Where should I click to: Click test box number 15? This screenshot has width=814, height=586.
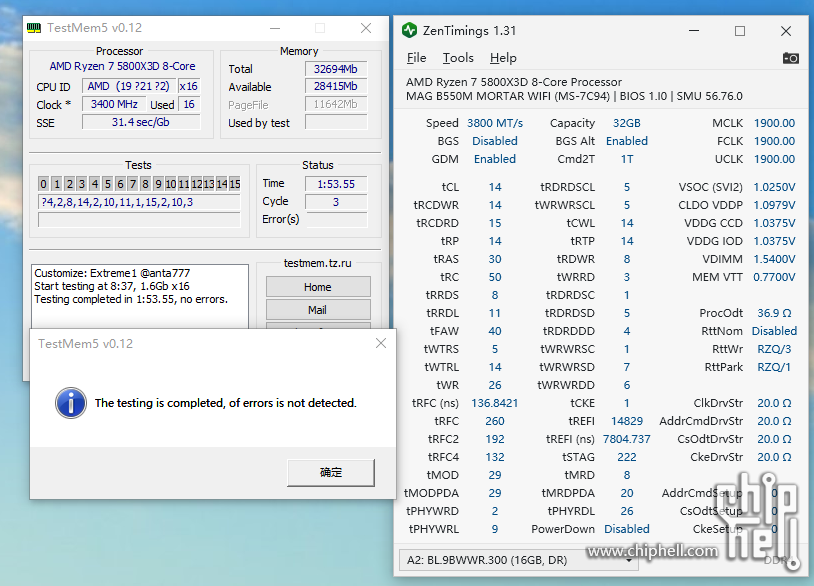pyautogui.click(x=235, y=184)
